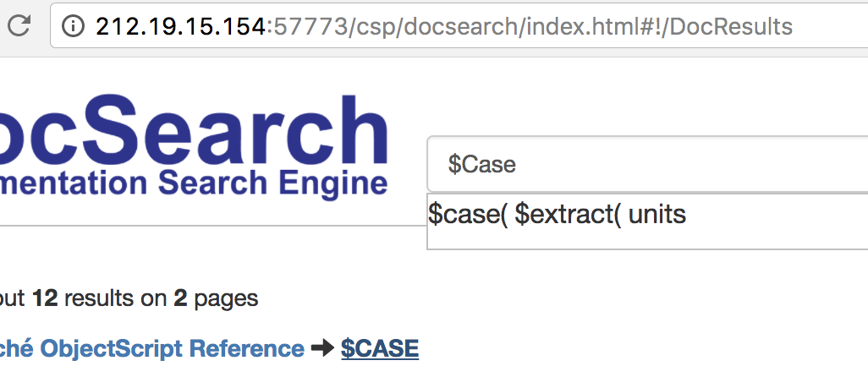Click the browser reload icon
This screenshot has height=377, width=868.
tap(19, 25)
